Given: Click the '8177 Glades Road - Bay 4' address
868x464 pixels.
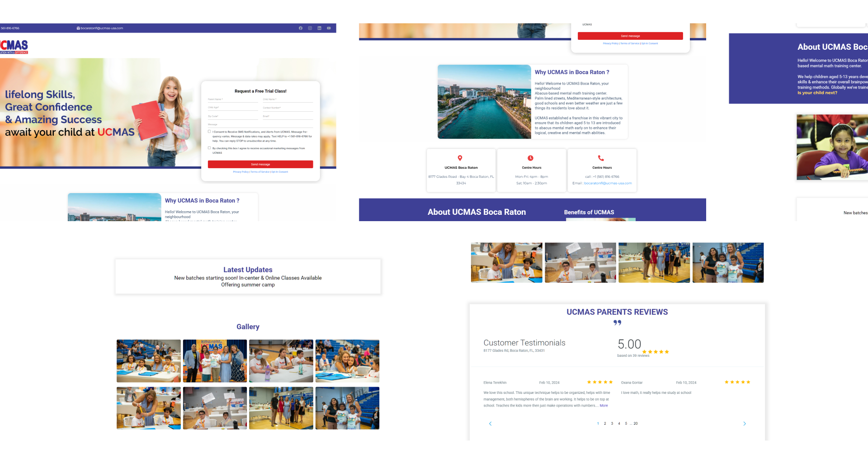Looking at the screenshot, I should coord(461,180).
